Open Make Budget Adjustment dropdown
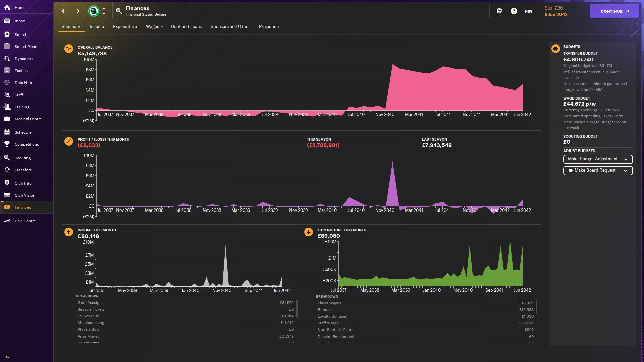Screen dimensions: 644x362 [597, 159]
